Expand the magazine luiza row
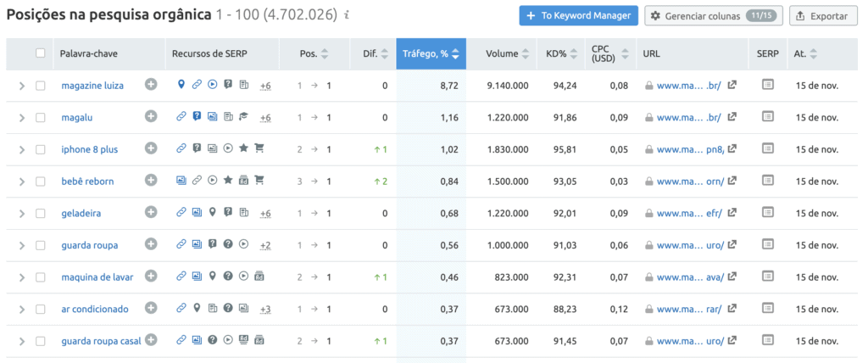 [x=22, y=86]
